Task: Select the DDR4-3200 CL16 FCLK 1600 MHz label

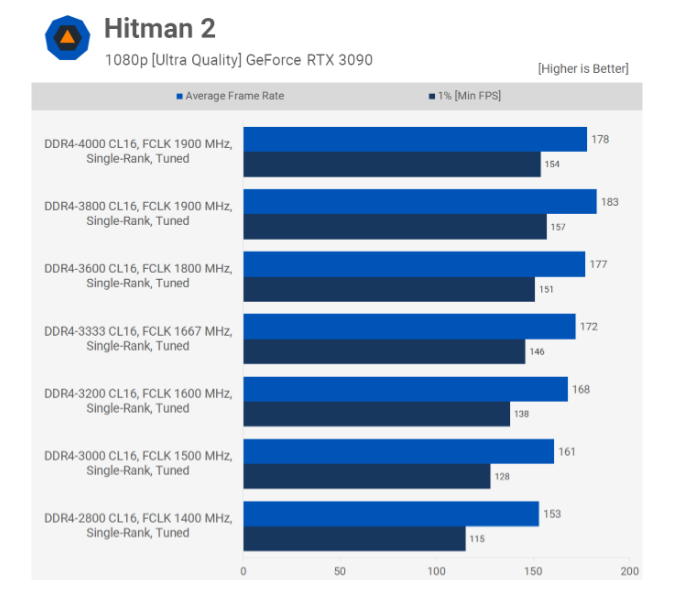Action: click(138, 401)
